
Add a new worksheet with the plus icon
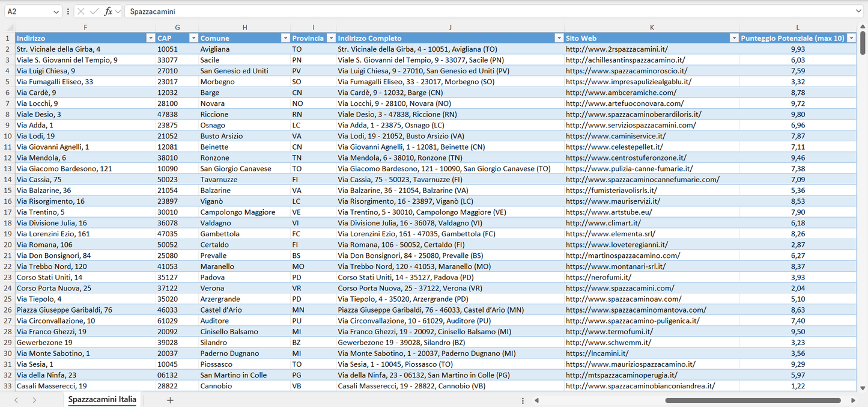pyautogui.click(x=170, y=399)
